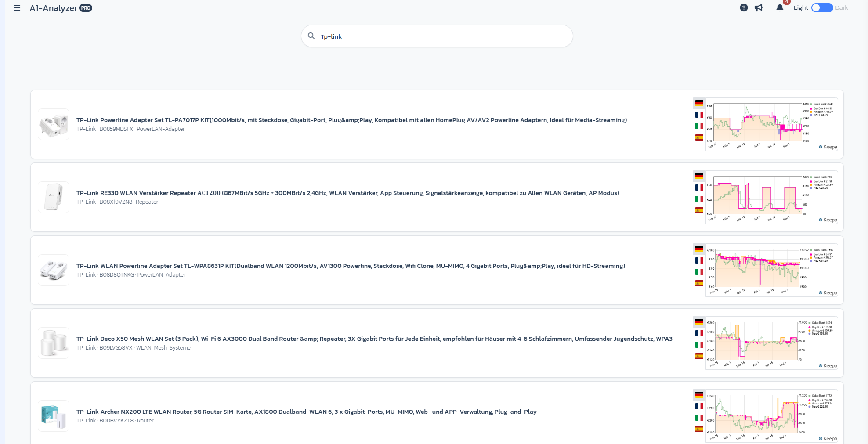This screenshot has height=444, width=868.
Task: Click the TL-WPA8631P product thumbnail
Action: pos(54,270)
